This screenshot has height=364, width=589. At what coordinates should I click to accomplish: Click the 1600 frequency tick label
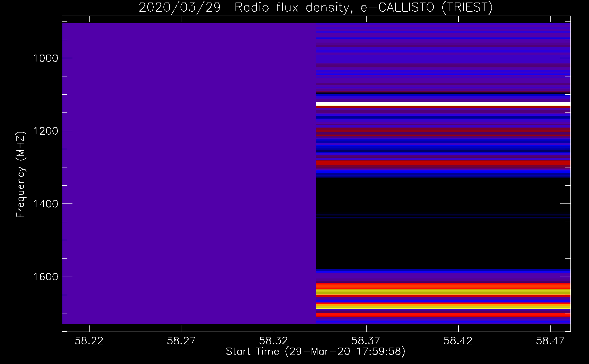[46, 277]
